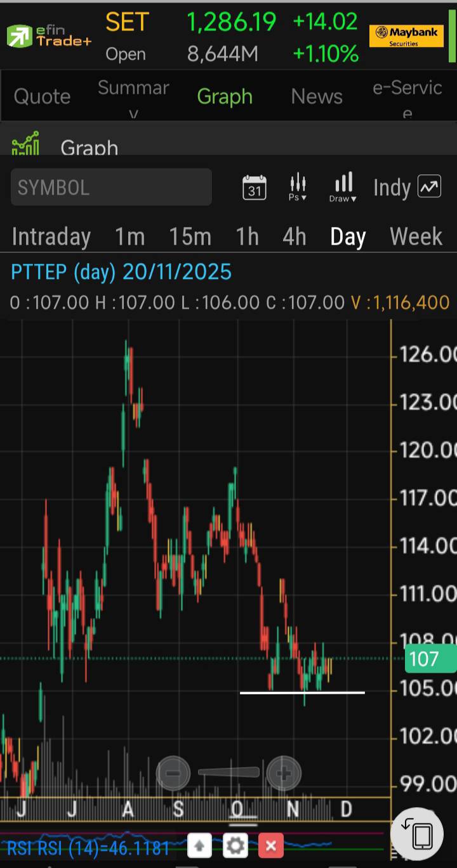Screen dimensions: 457x868
Task: Tap the white horizontal support line
Action: point(302,692)
